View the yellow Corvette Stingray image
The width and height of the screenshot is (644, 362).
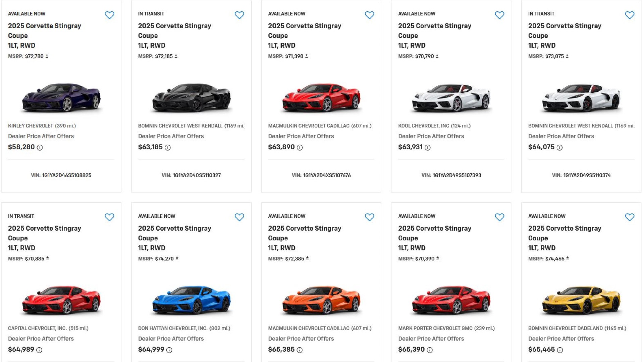tap(581, 300)
